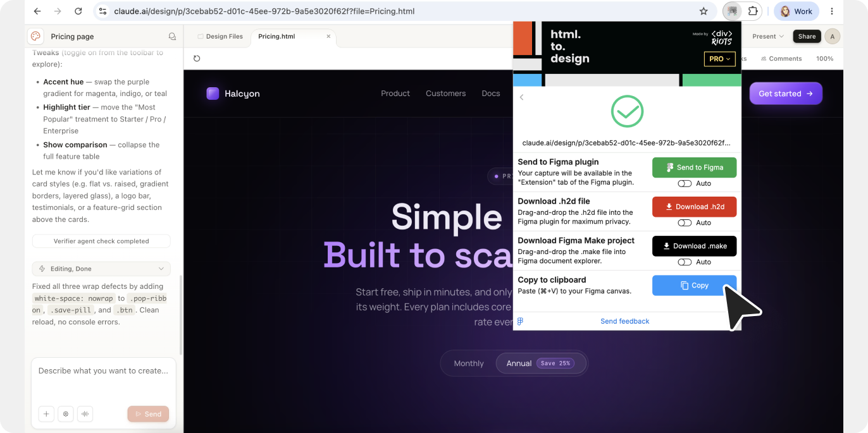Viewport: 868px width, 433px height.
Task: Add an attachment with the plus button
Action: point(46,414)
